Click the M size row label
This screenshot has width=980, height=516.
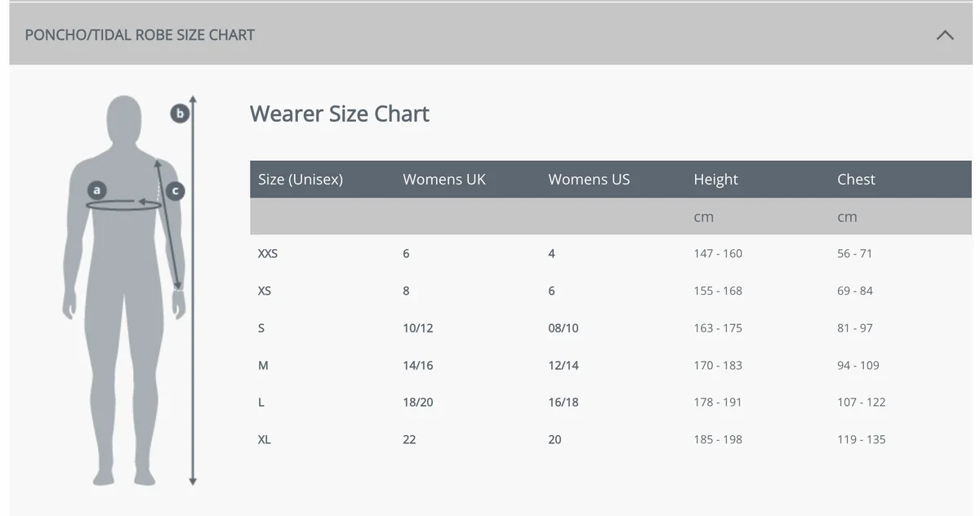click(263, 366)
